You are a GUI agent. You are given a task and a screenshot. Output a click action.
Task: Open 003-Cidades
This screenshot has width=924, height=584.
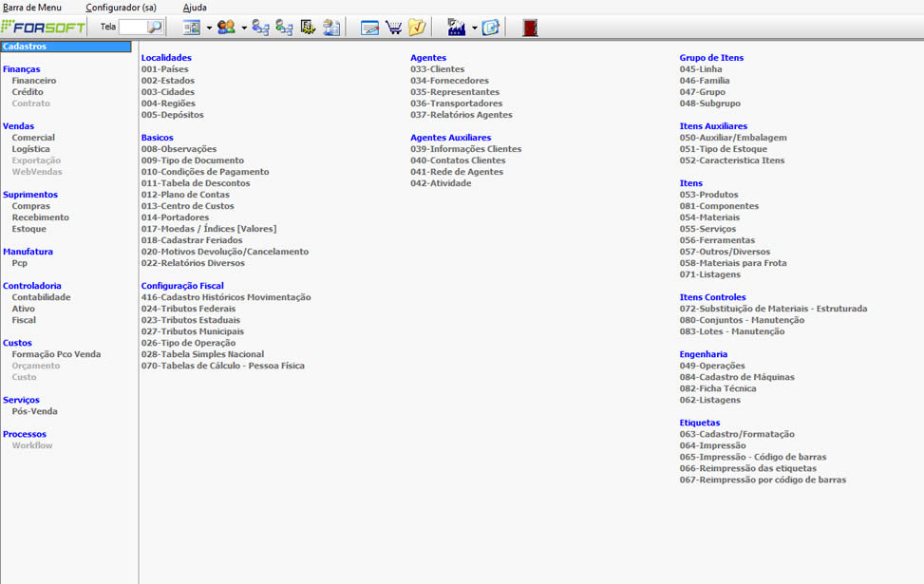coord(168,92)
